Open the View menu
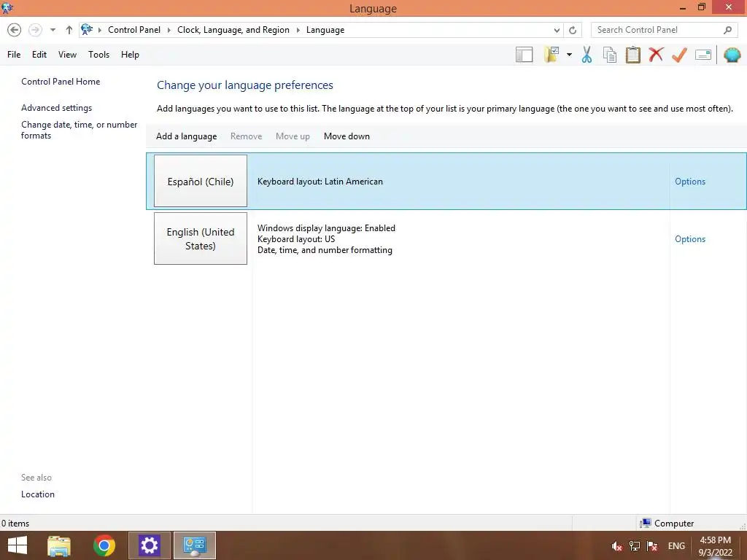The image size is (747, 560). coord(67,55)
